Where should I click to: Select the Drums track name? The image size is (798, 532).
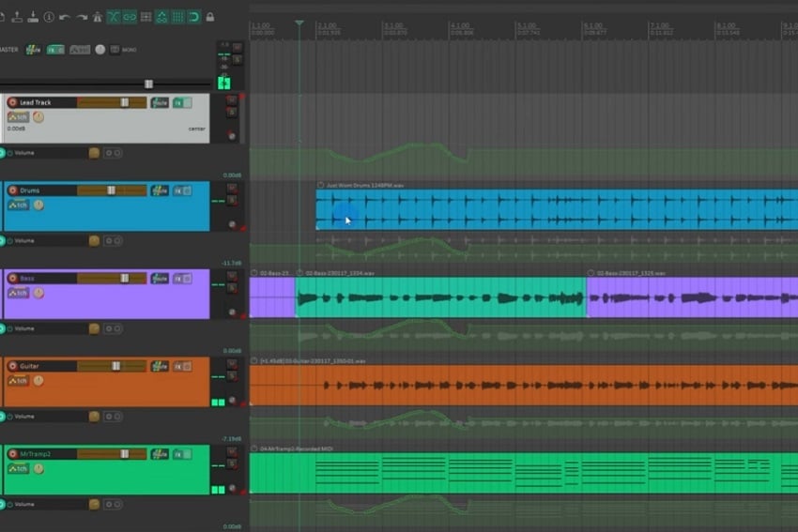(29, 190)
